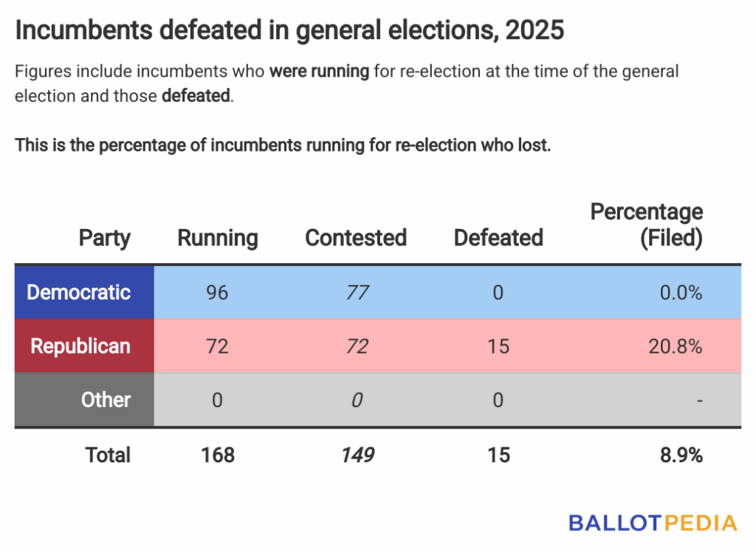Click the Democratic percentage 0.0%
The width and height of the screenshot is (756, 551).
coord(681,292)
